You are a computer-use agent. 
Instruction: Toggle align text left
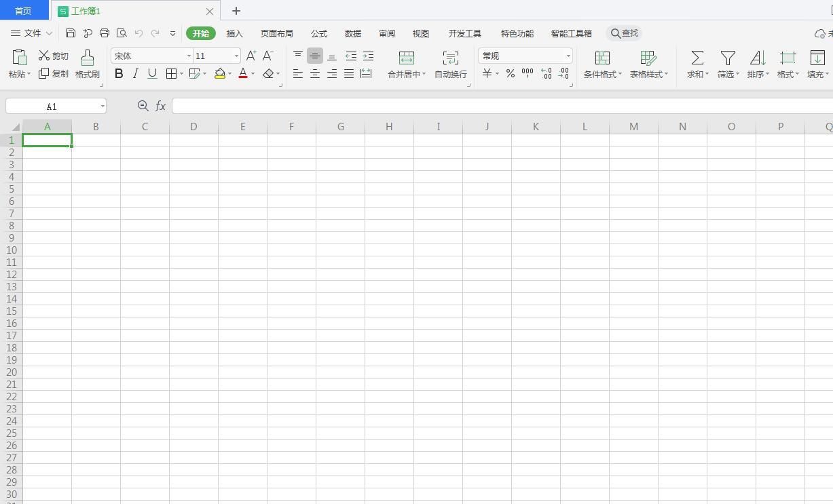[298, 73]
